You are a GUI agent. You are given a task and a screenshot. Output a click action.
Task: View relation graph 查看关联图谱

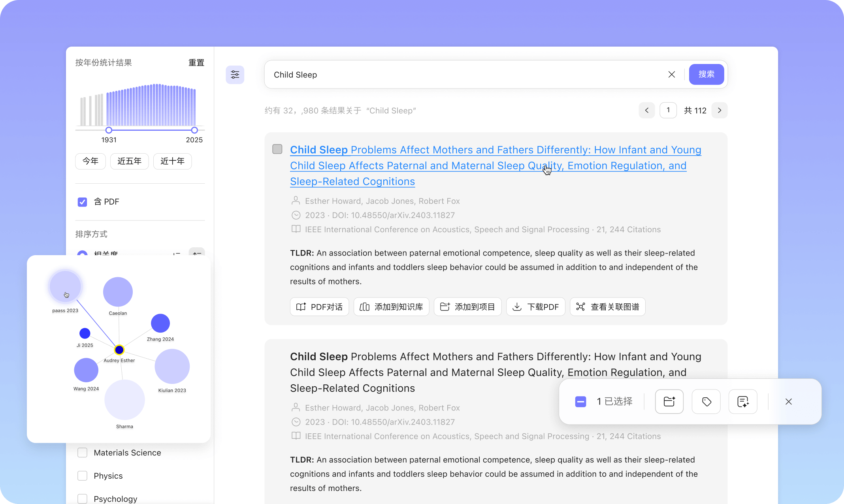pyautogui.click(x=607, y=307)
